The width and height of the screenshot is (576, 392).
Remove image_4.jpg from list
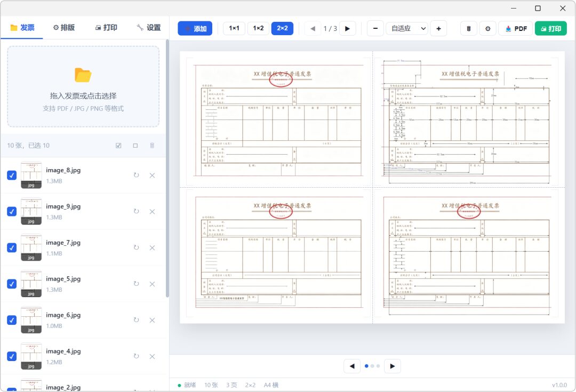point(152,356)
